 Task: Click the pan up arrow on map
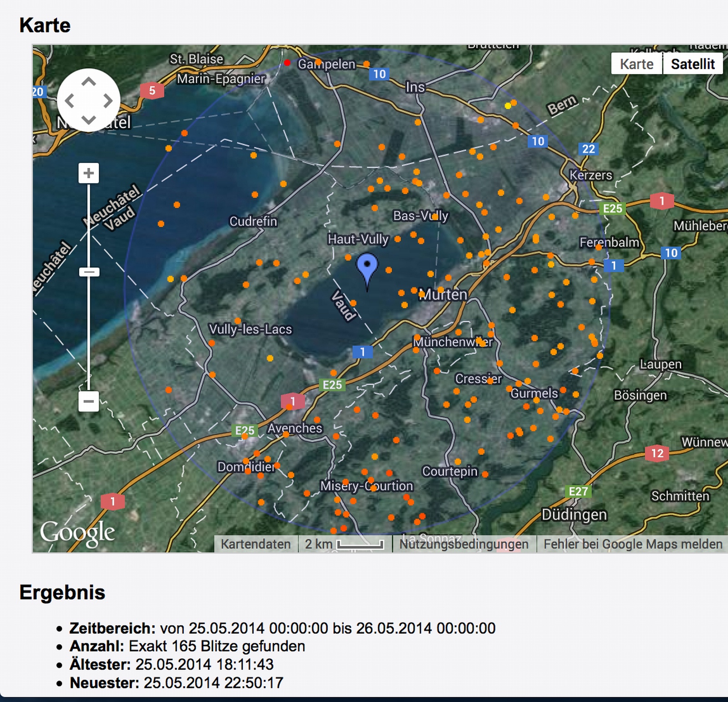pyautogui.click(x=89, y=82)
